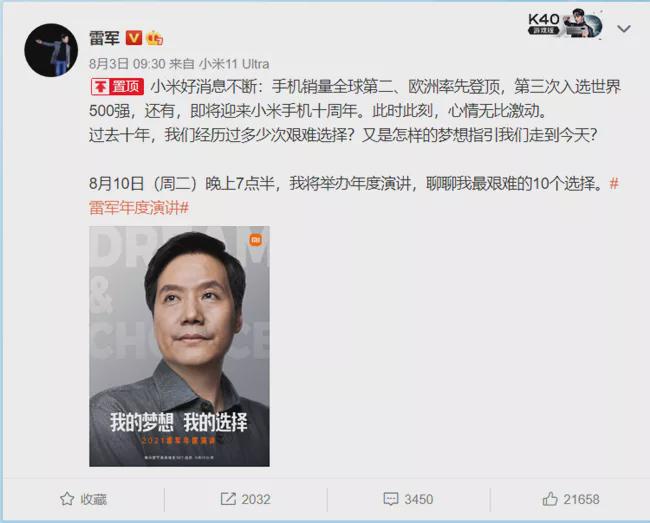Click the crown membership badge

point(154,38)
